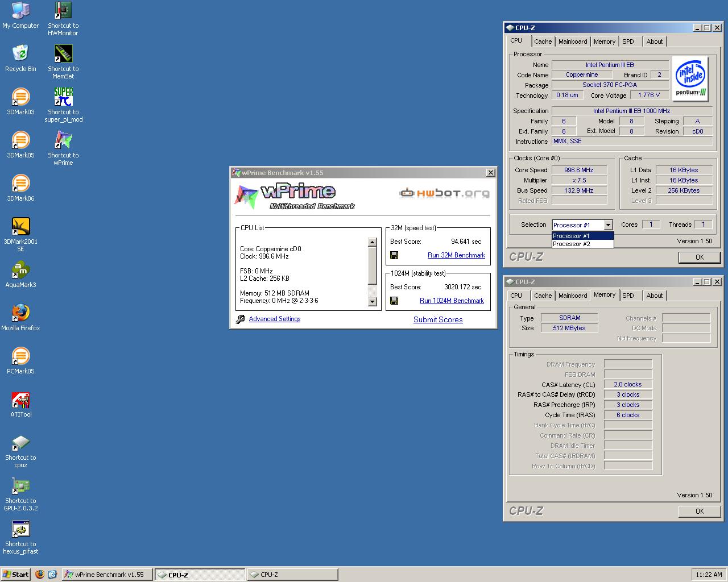Click OK in the bottom CPU-Z Memory window
The height and width of the screenshot is (582, 728).
pyautogui.click(x=700, y=512)
